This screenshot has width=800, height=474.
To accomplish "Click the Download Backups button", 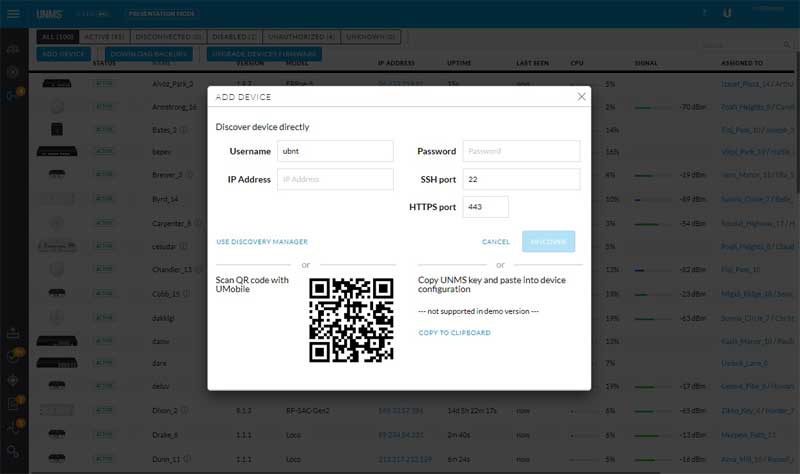I will click(148, 54).
